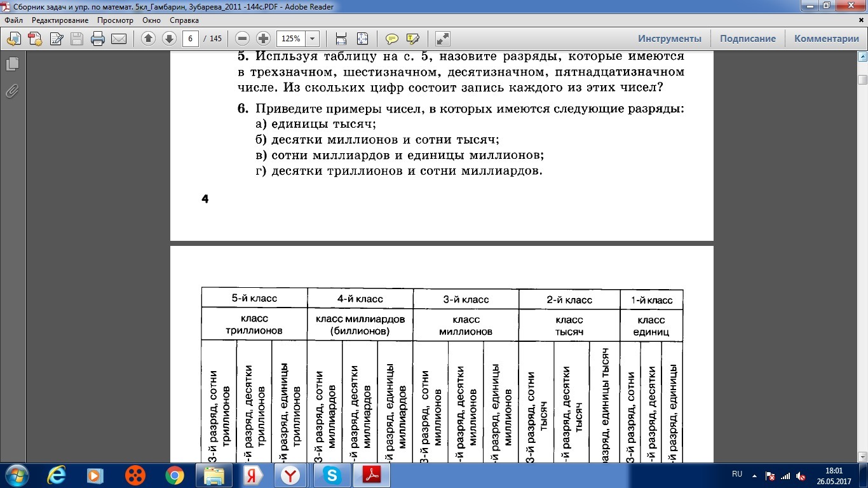Open the zoom level dropdown arrow

click(x=312, y=39)
